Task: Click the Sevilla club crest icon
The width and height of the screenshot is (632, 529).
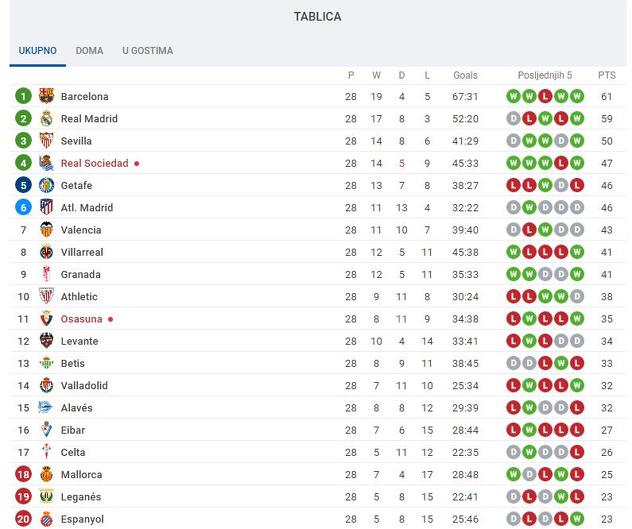Action: (46, 141)
